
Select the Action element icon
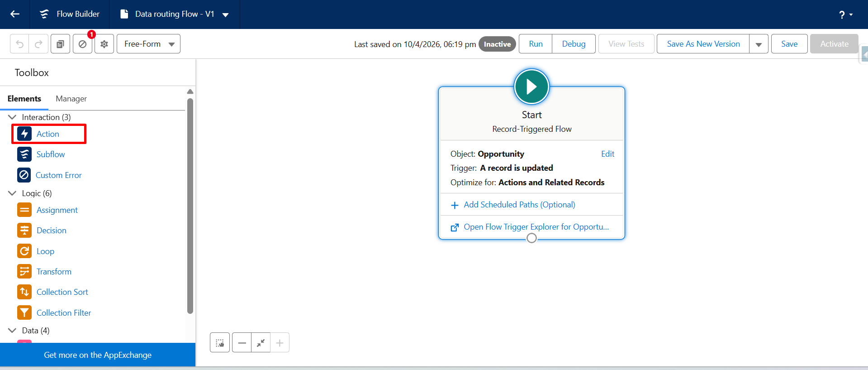(x=24, y=134)
